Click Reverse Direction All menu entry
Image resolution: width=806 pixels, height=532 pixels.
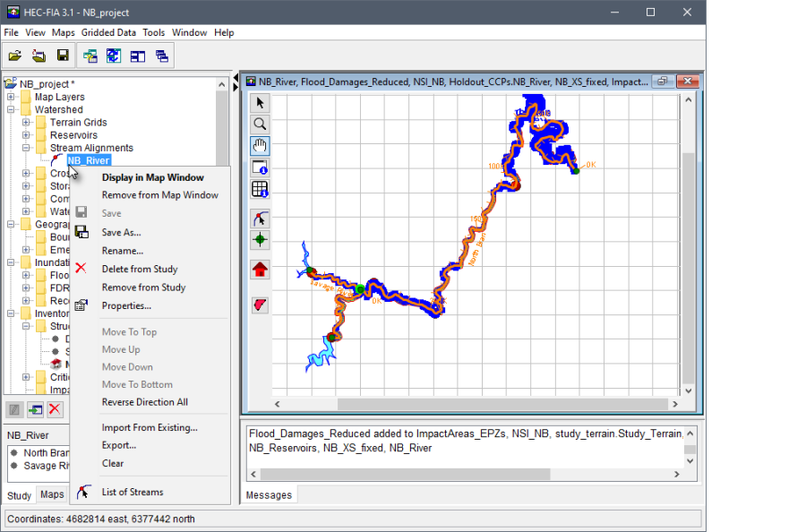pyautogui.click(x=144, y=402)
